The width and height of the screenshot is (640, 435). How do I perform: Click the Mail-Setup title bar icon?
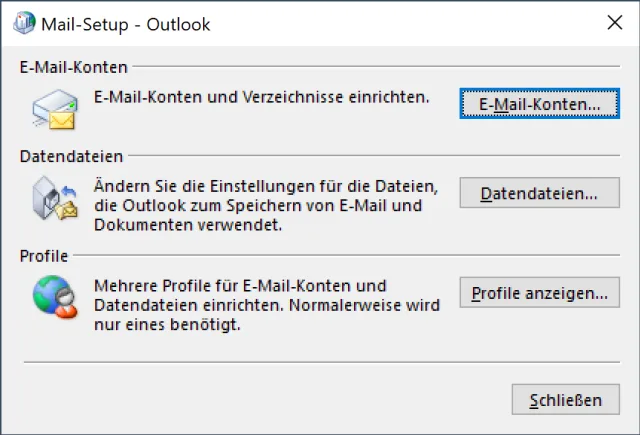tap(23, 23)
